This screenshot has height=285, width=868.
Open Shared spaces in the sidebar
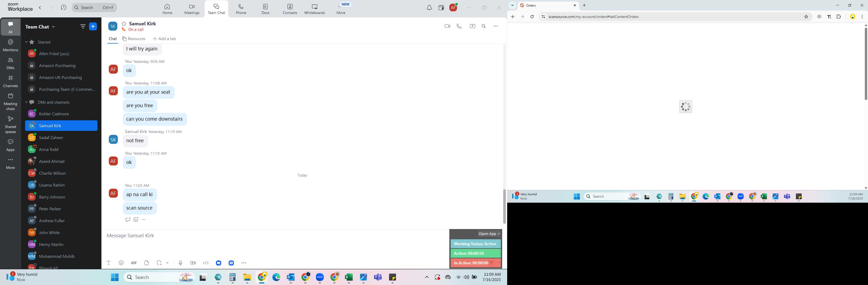(x=11, y=125)
